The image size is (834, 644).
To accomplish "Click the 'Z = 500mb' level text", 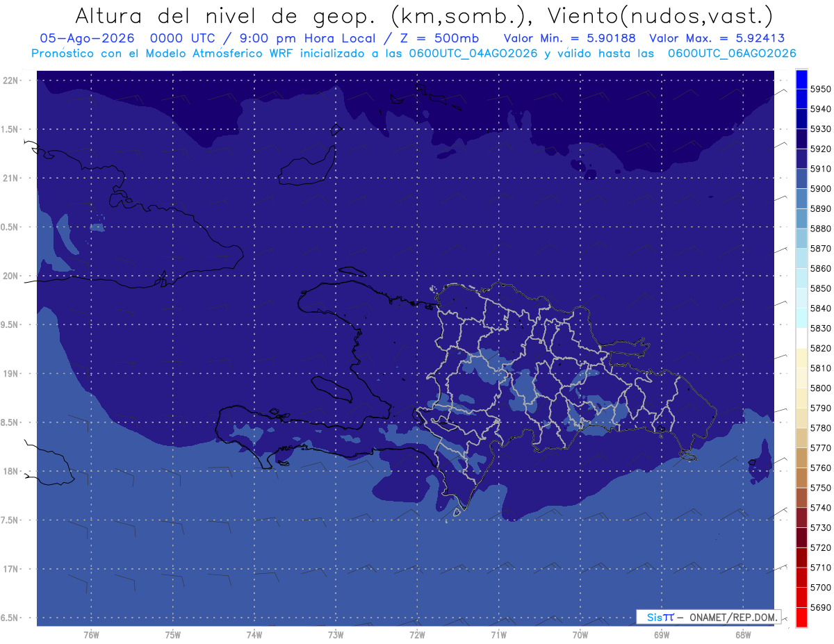I will click(x=440, y=38).
